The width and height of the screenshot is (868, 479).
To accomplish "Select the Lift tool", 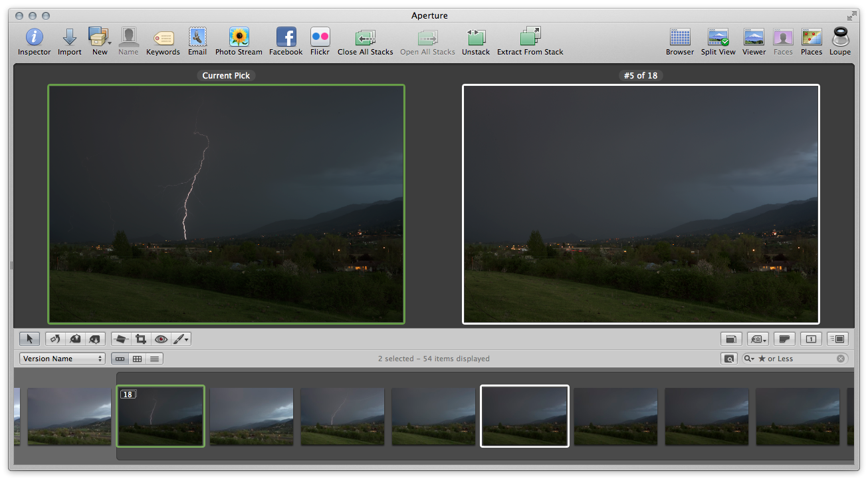I will [75, 339].
